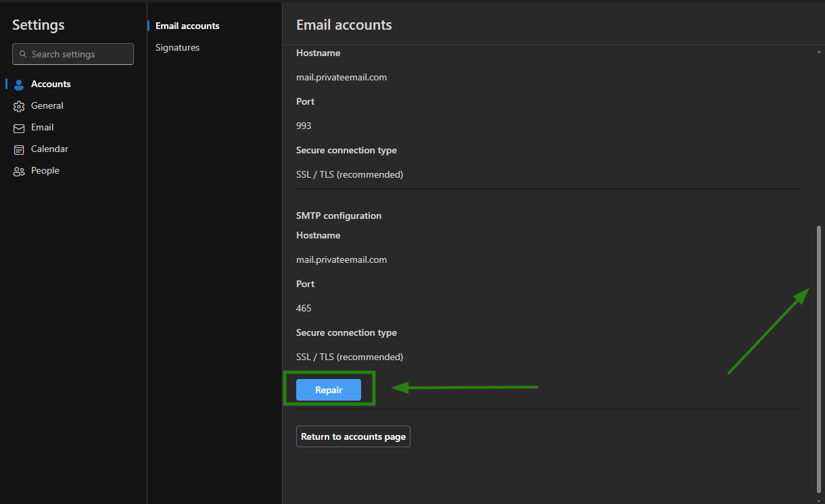Image resolution: width=825 pixels, height=504 pixels.
Task: Click the Calendar icon in sidebar
Action: pyautogui.click(x=19, y=149)
